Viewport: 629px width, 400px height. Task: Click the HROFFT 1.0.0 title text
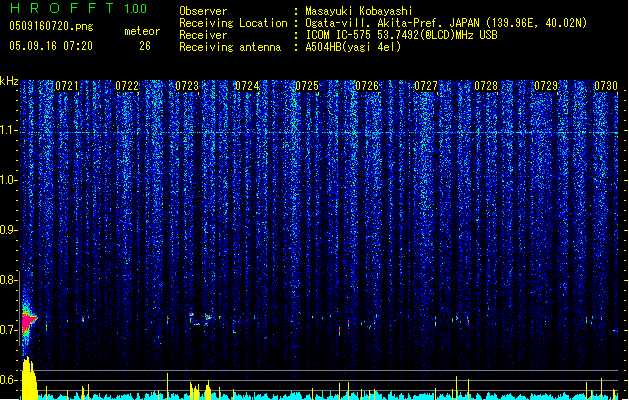coord(78,8)
